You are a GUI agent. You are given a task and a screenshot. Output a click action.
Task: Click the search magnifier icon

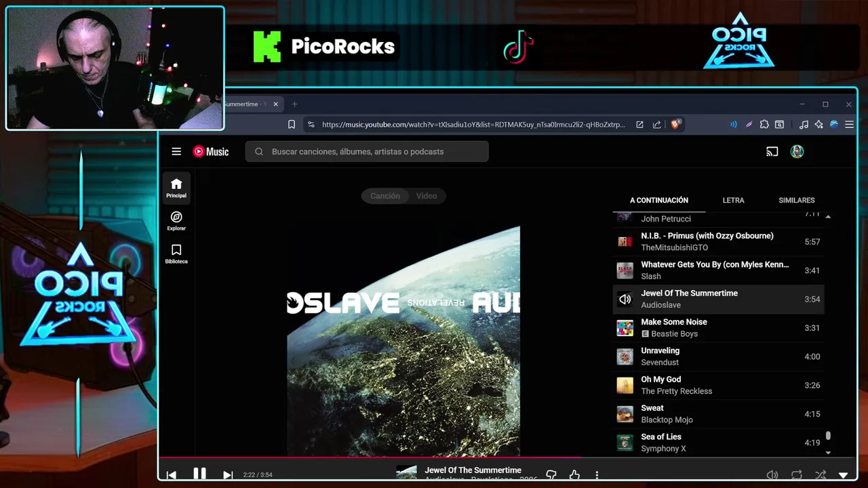coord(259,152)
